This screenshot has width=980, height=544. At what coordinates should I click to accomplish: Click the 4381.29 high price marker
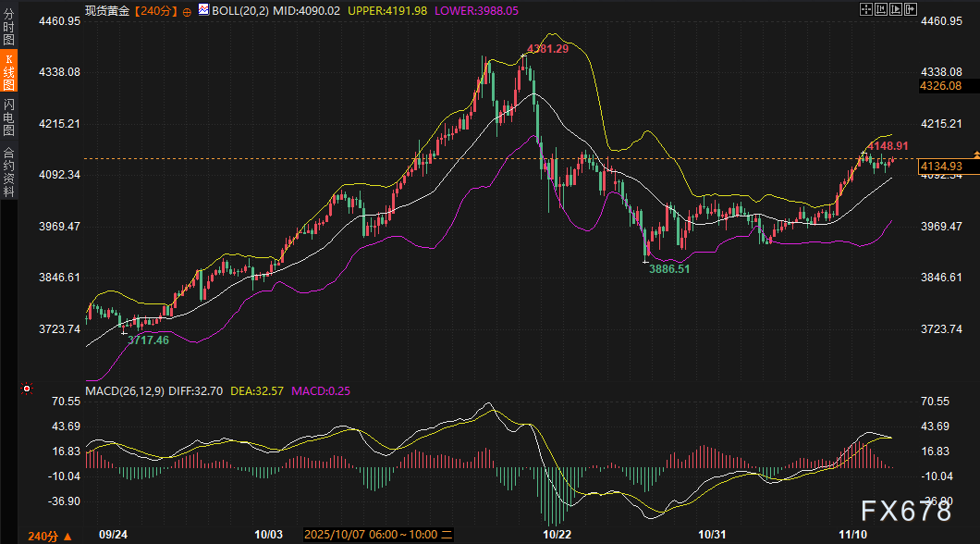click(x=547, y=48)
